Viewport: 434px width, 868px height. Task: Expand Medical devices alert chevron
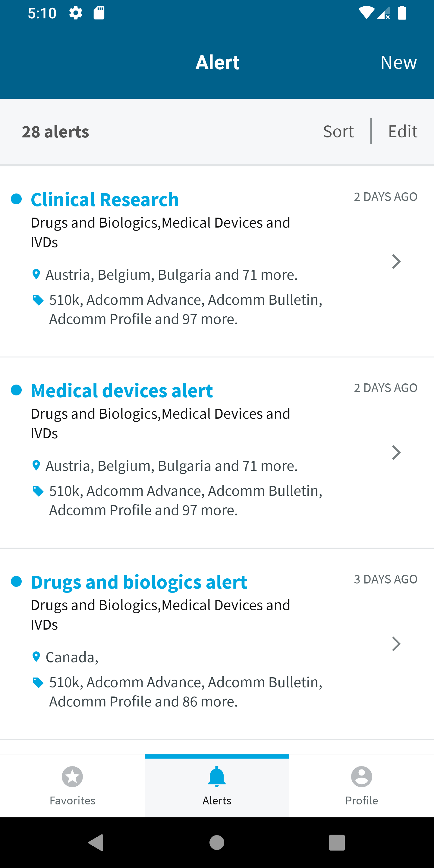coord(396,452)
